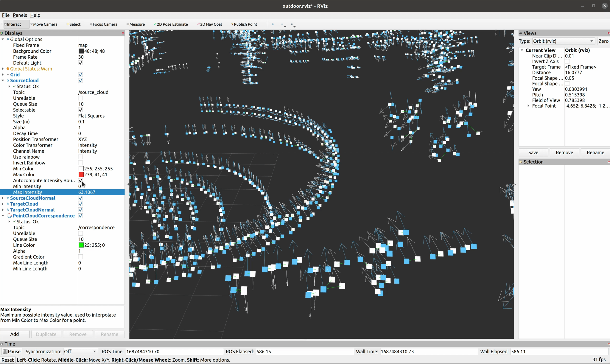Click the Remove view button
610x364 pixels.
click(x=564, y=152)
